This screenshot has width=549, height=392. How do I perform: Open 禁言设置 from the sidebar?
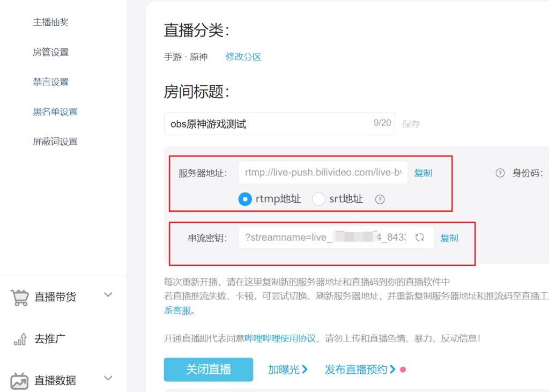(51, 82)
